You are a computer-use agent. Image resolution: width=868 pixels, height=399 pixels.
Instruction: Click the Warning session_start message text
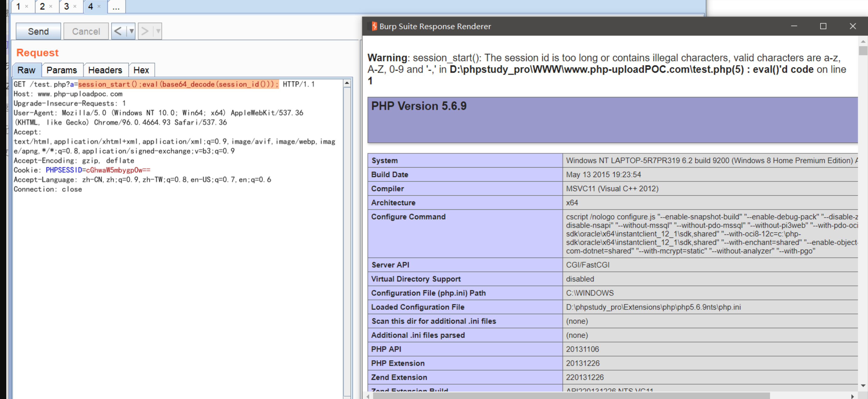(606, 69)
